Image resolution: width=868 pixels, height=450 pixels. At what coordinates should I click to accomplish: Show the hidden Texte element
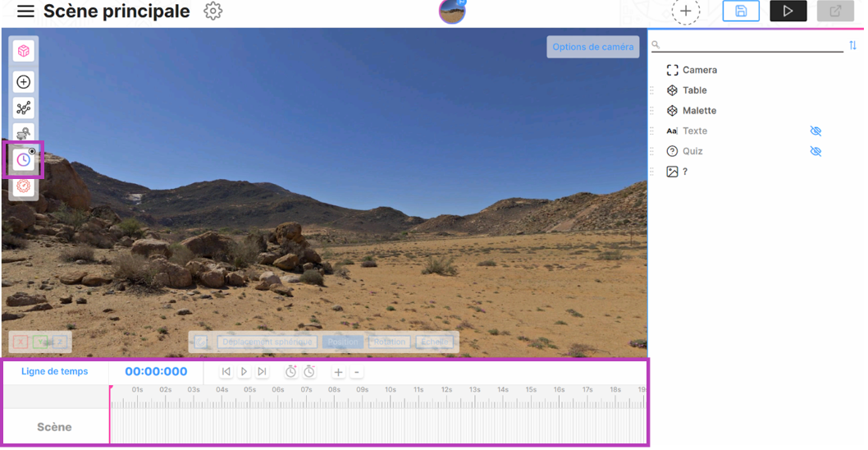click(x=815, y=131)
